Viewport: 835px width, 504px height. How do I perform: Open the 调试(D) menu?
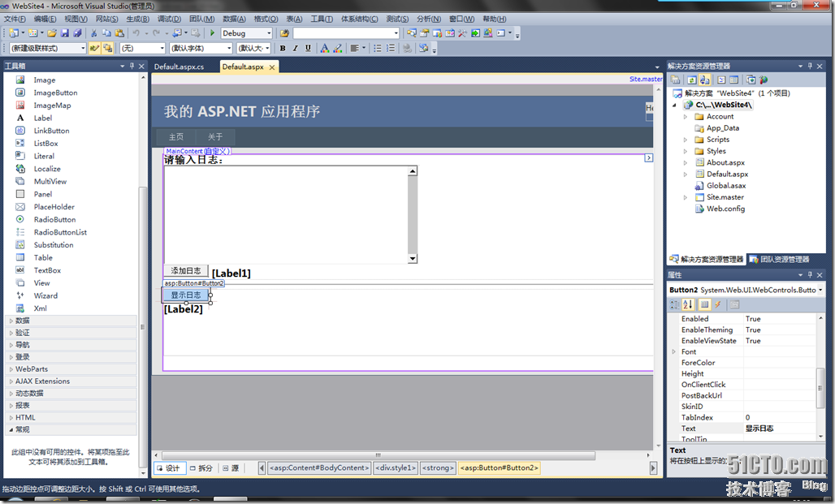[x=169, y=19]
